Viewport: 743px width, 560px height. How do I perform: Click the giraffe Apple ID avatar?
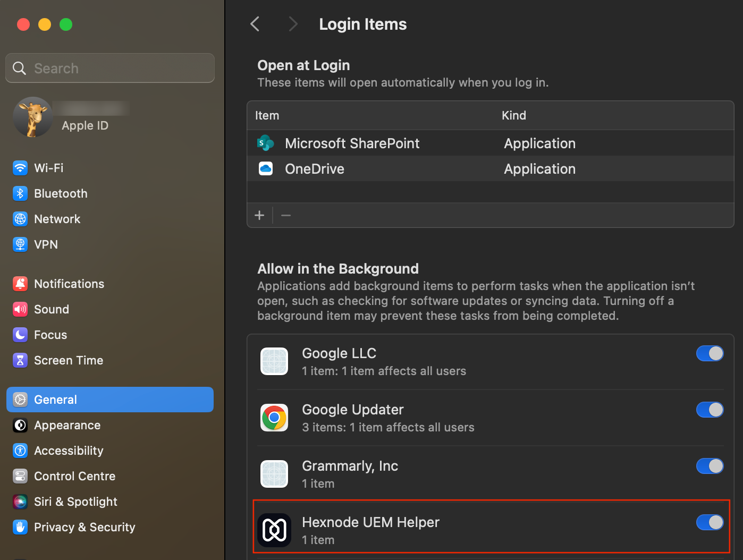point(33,117)
